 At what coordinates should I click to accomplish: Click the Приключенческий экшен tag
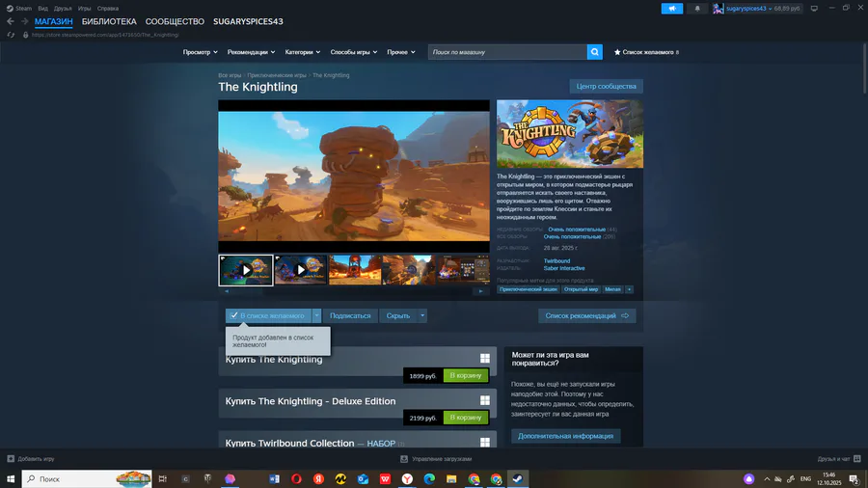pyautogui.click(x=529, y=289)
